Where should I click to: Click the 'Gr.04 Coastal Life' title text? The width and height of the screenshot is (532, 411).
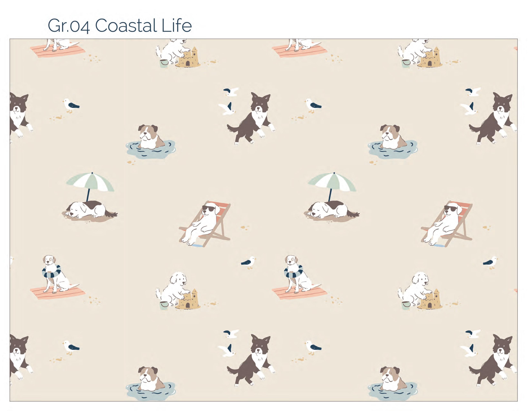tap(120, 26)
